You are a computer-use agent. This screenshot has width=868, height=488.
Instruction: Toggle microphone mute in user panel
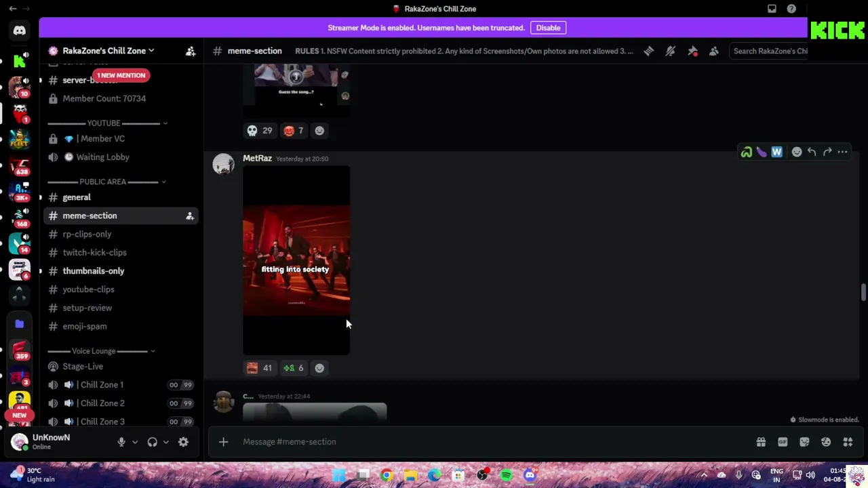point(121,442)
